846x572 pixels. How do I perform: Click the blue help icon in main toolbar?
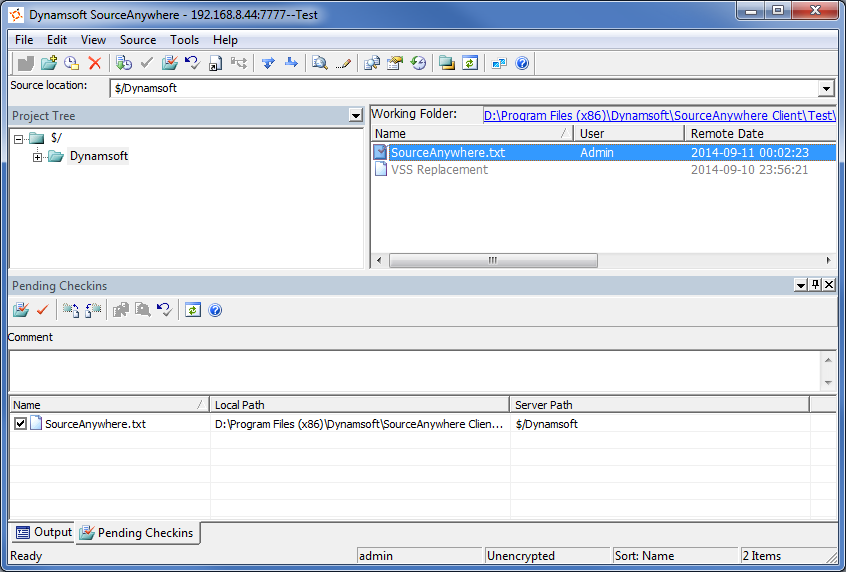(x=521, y=63)
